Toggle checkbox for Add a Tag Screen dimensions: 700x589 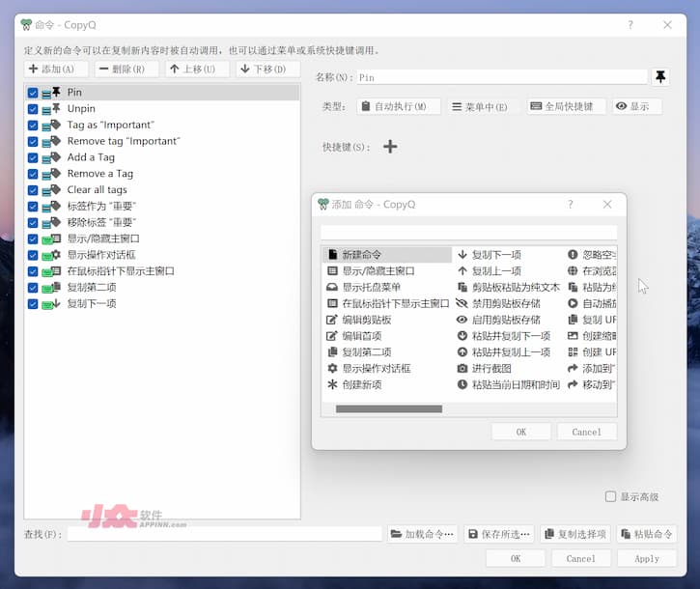[x=33, y=157]
